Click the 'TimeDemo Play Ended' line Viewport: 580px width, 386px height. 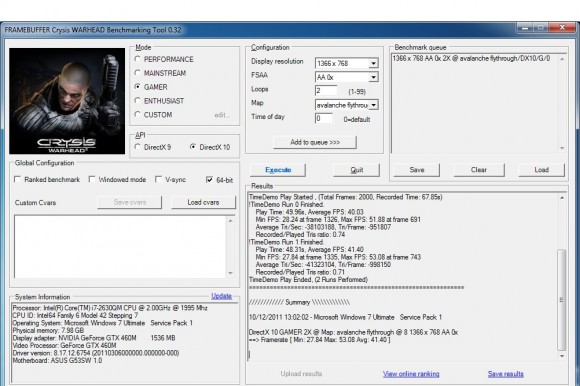tap(308, 280)
